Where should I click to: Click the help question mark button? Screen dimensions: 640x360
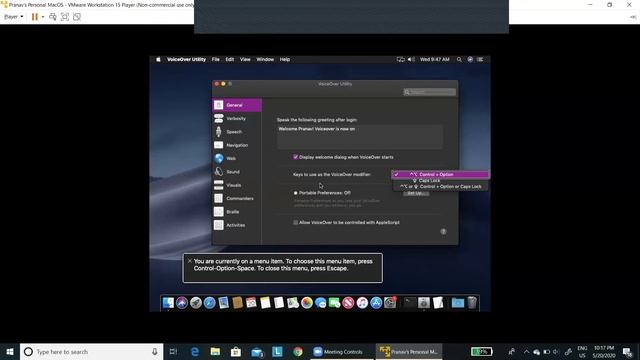443,231
